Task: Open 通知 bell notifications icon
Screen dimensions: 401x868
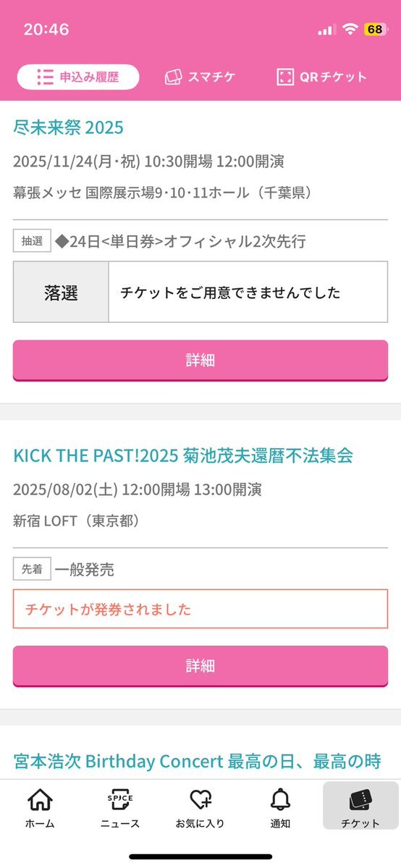Action: click(280, 801)
